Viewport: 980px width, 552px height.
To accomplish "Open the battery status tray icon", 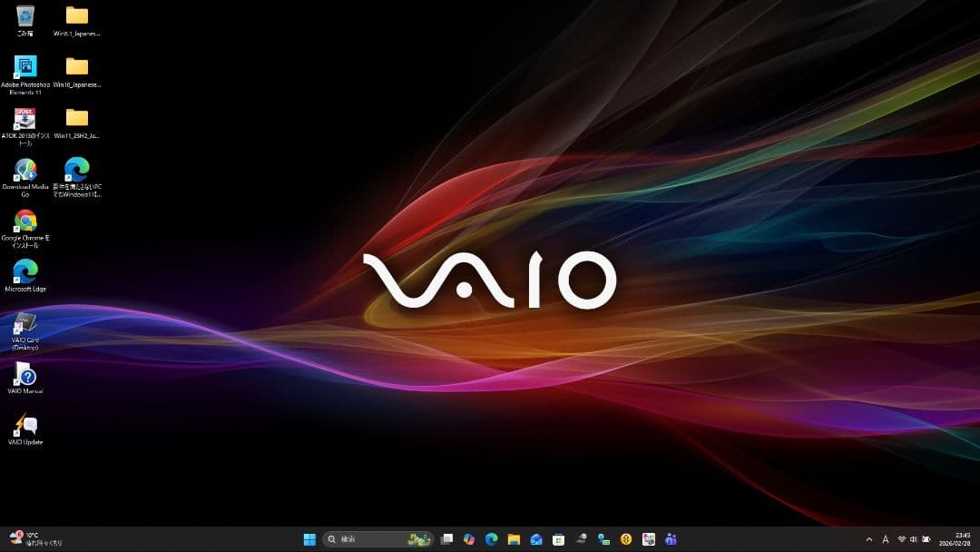I will click(x=926, y=539).
